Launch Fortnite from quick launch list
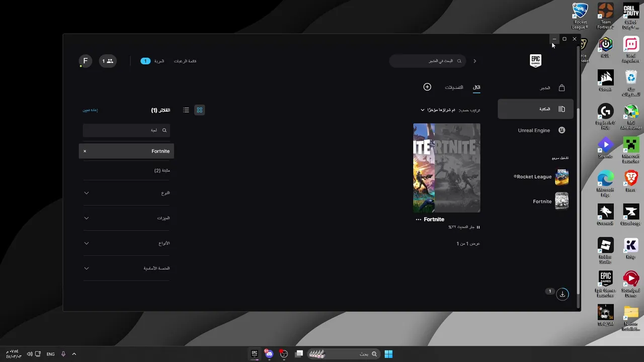Viewport: 644px width, 362px height. click(550, 201)
